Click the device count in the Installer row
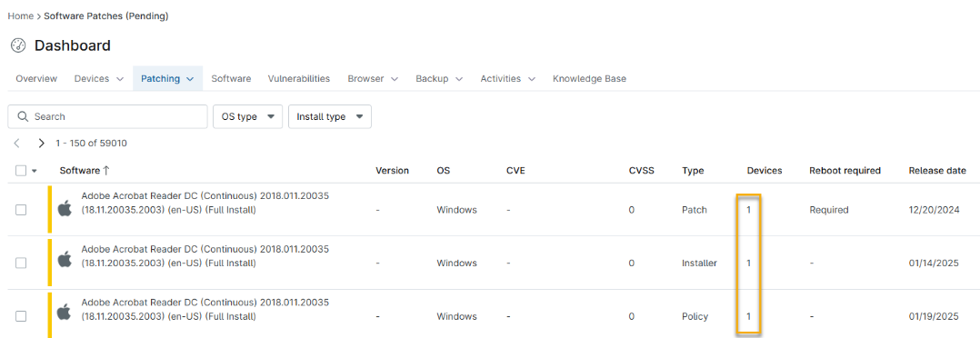 click(x=749, y=263)
